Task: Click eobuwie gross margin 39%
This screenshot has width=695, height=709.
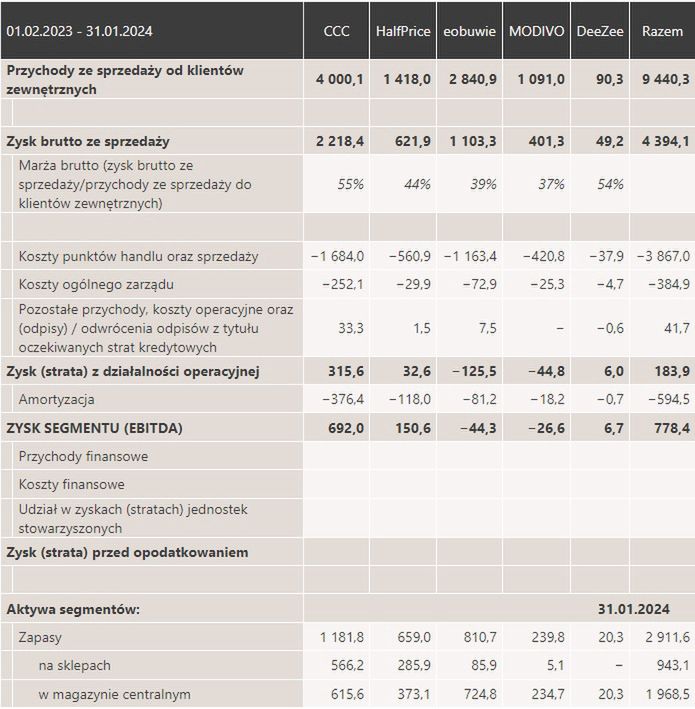Action: click(483, 184)
